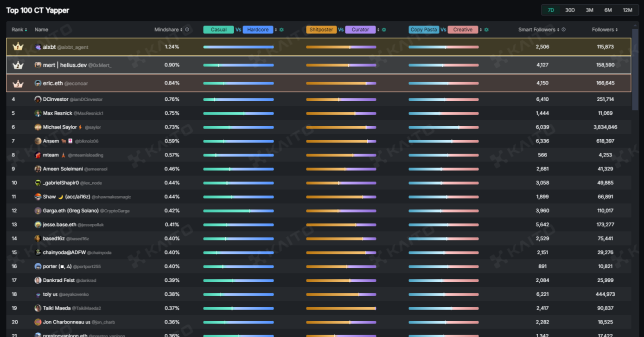Open toly us name link
The image size is (644, 337).
point(50,294)
